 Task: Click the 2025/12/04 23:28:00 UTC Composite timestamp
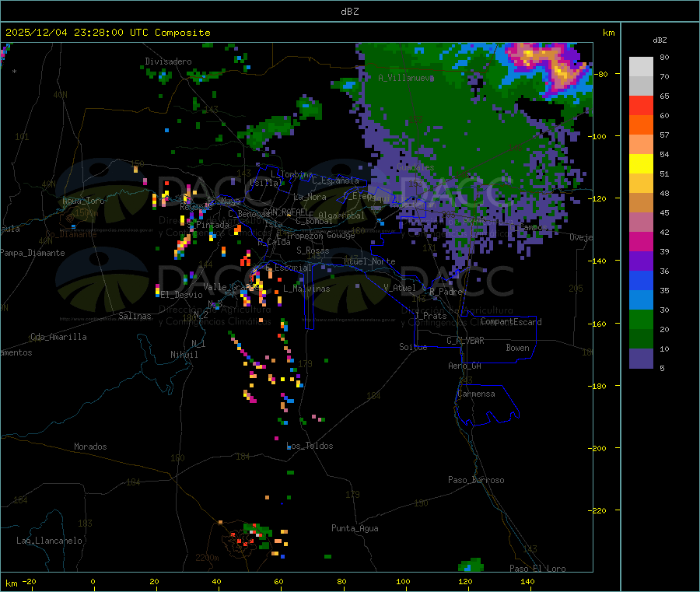pos(108,33)
